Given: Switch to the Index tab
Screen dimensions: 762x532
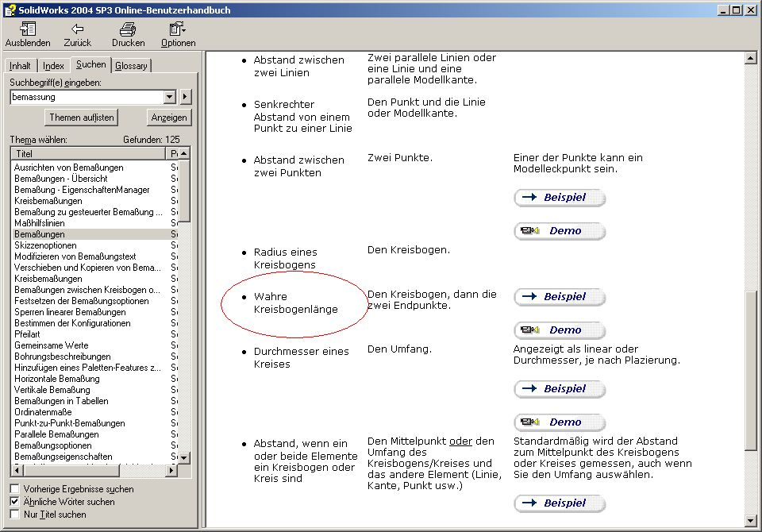Looking at the screenshot, I should click(53, 65).
